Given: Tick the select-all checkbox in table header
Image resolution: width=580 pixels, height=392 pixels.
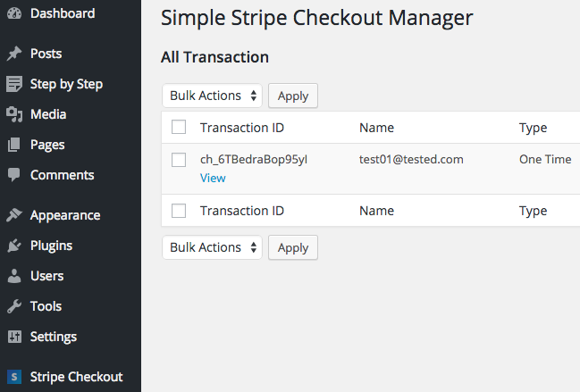Looking at the screenshot, I should pyautogui.click(x=179, y=127).
